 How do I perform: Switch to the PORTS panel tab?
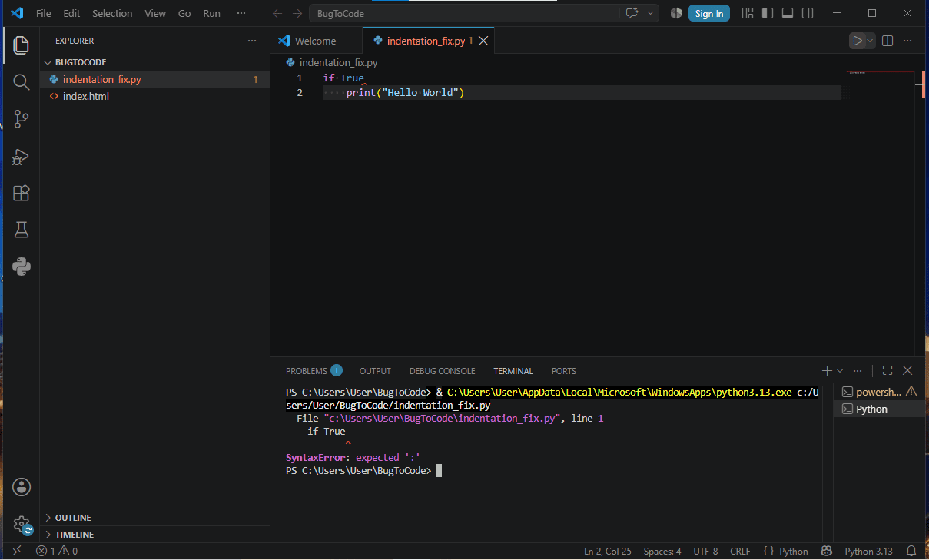point(563,371)
